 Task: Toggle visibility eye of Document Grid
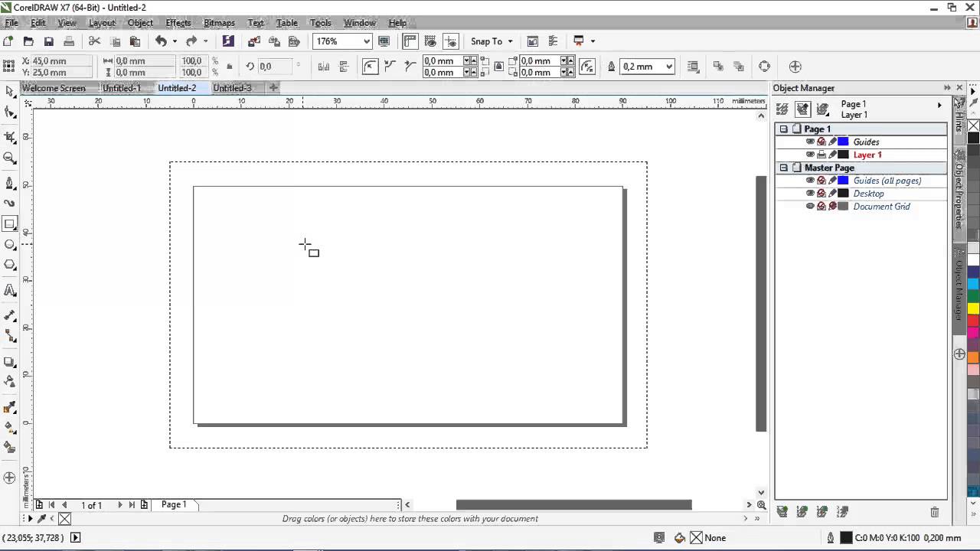tap(810, 207)
